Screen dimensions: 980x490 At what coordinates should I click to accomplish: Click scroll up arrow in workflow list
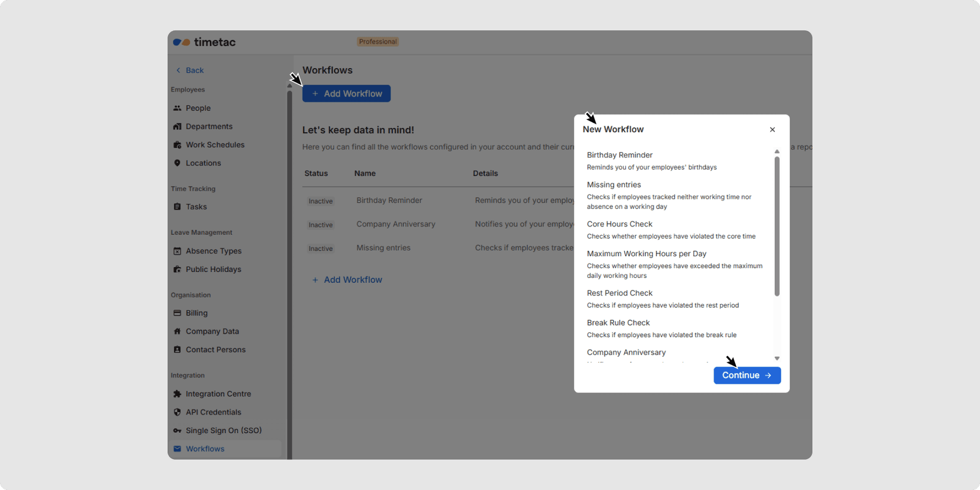(777, 152)
